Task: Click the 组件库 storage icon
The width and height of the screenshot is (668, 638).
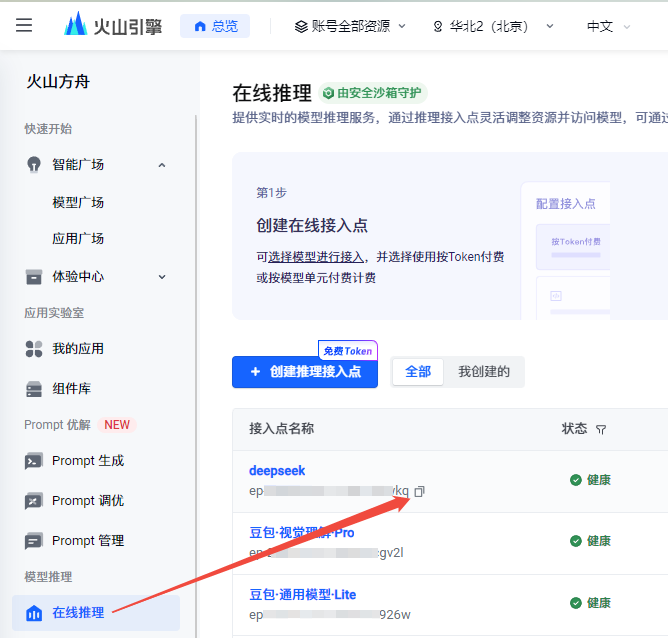Action: [34, 389]
